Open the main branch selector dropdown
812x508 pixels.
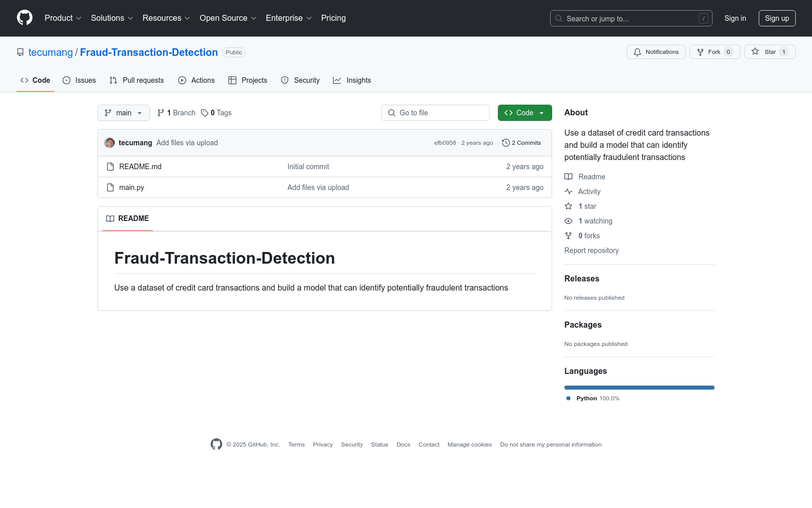tap(124, 113)
